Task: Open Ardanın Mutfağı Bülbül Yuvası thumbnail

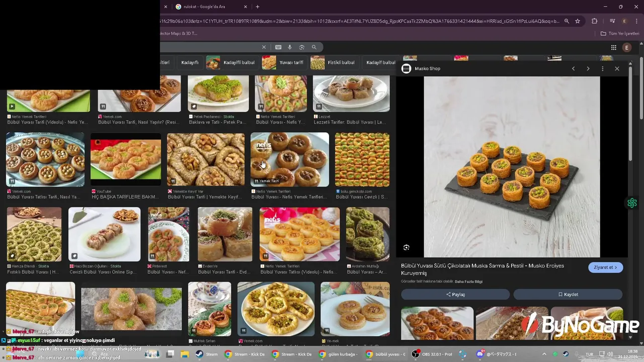Action: 368,234
